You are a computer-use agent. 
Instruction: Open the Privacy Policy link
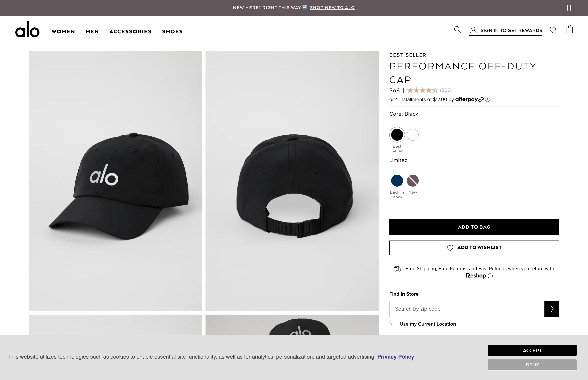[x=396, y=357]
